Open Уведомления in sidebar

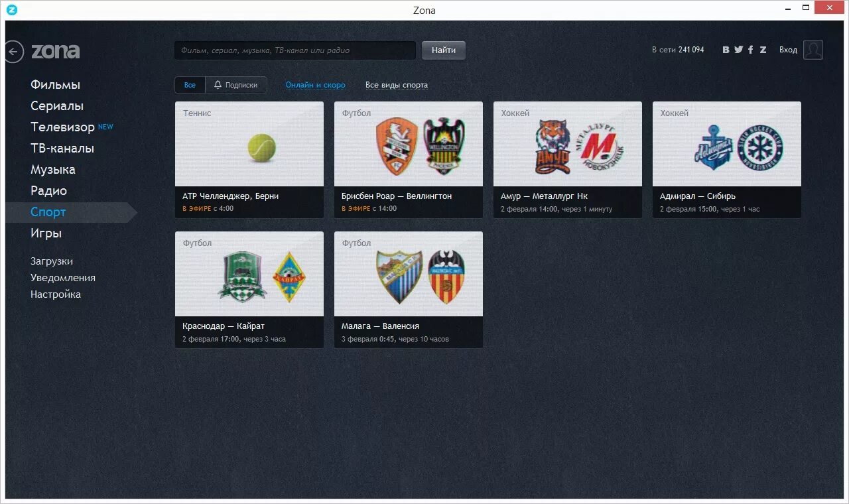point(63,278)
